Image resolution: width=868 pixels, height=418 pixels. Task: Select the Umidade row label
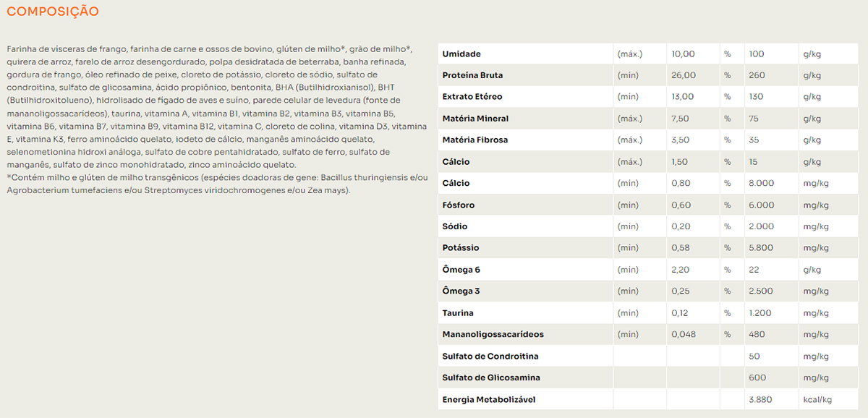point(461,54)
